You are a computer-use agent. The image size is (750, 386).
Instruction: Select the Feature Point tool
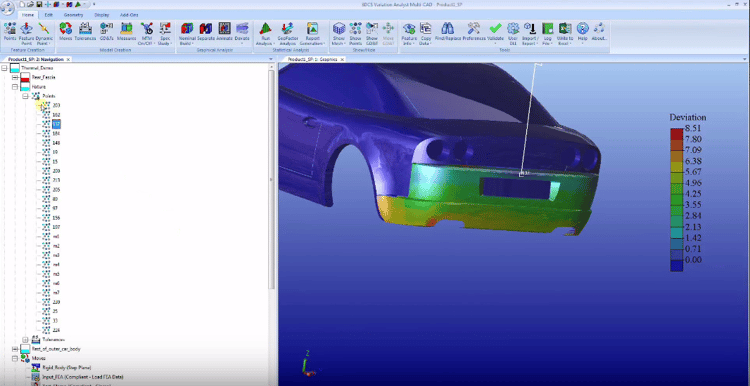(26, 33)
